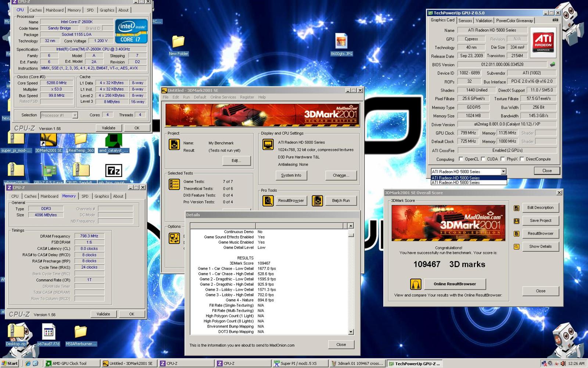Switch to Validation tab in GPU-Z
This screenshot has height=368, width=588.
click(484, 21)
